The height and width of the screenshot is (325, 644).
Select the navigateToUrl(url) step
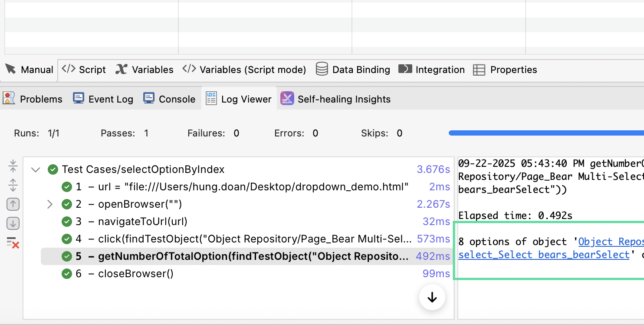(142, 222)
